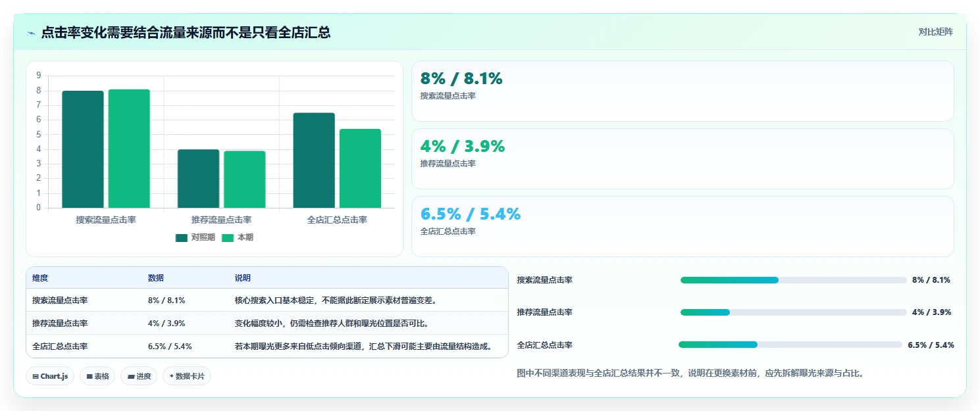Click the 对照期 bar for 推荐流量点击率
Screen dimensions: 980x411
pyautogui.click(x=198, y=179)
